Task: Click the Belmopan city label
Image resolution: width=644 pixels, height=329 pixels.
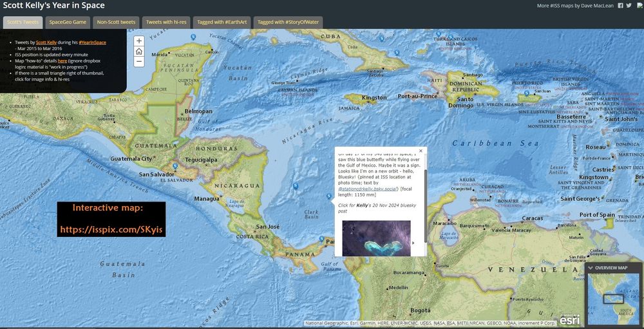Action: tap(199, 111)
